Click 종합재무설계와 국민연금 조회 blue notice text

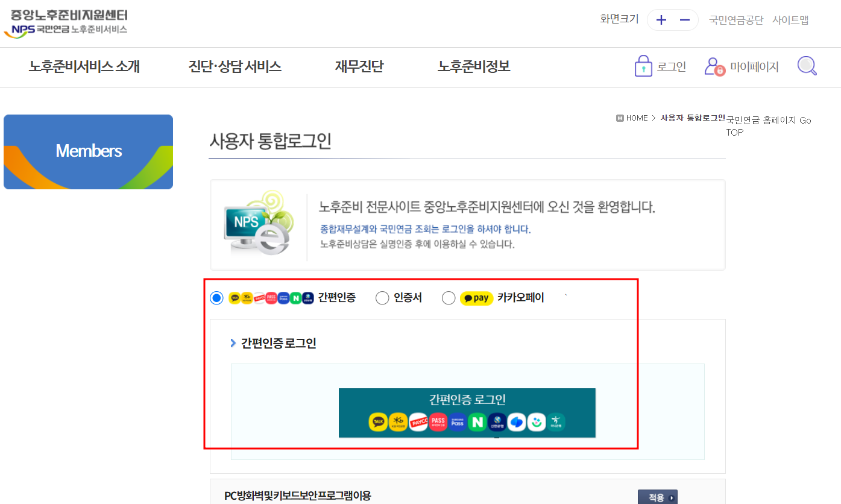[x=426, y=230]
